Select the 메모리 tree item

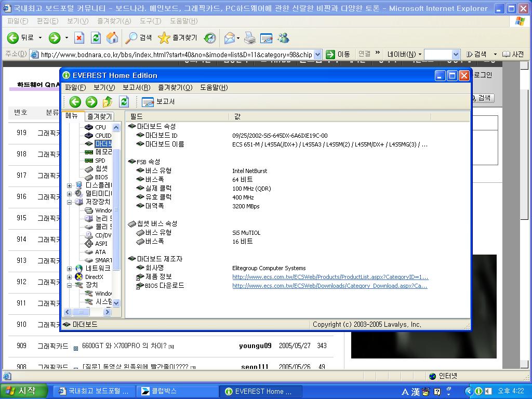(103, 152)
